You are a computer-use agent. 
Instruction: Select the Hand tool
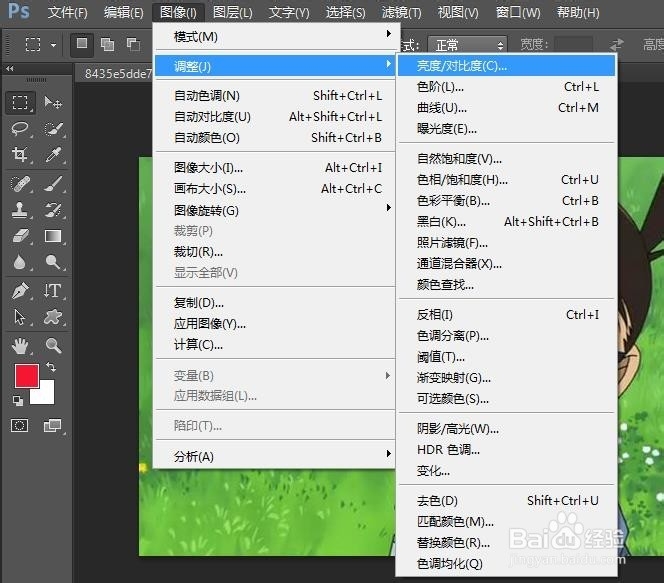point(20,346)
